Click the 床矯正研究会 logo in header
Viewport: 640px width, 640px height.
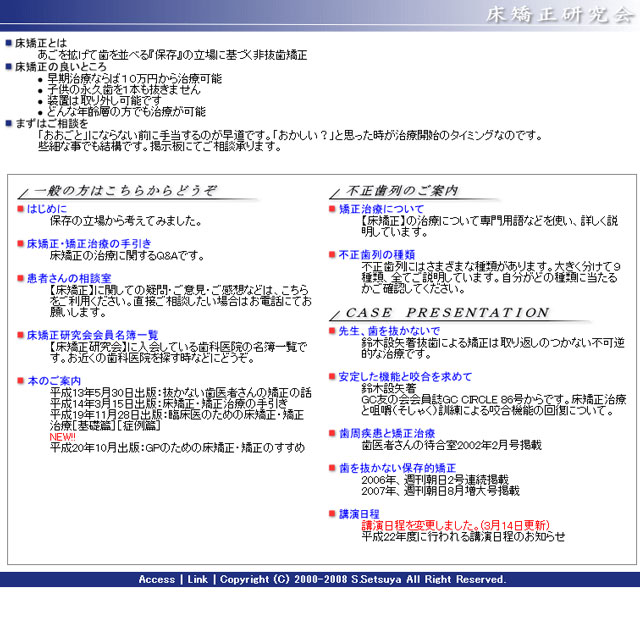tap(558, 15)
